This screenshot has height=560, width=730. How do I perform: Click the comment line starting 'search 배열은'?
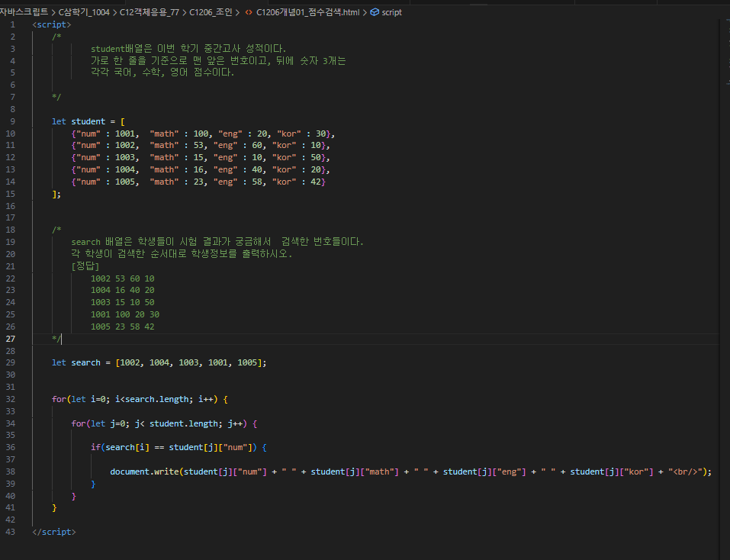click(x=217, y=242)
